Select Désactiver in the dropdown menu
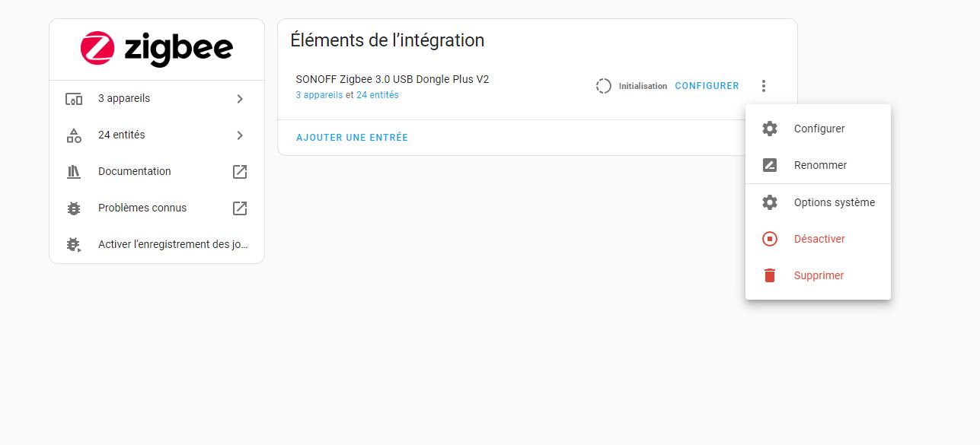Screen dimensions: 980x445 pos(818,239)
